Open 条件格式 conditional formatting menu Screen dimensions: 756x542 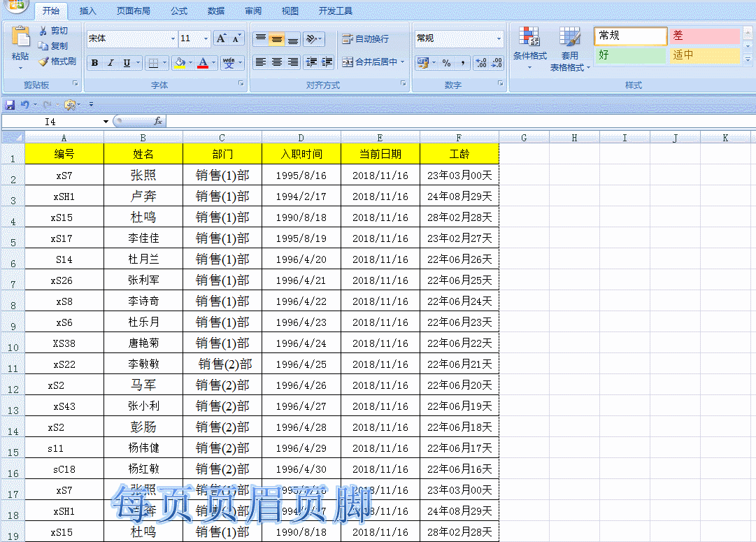coord(530,48)
